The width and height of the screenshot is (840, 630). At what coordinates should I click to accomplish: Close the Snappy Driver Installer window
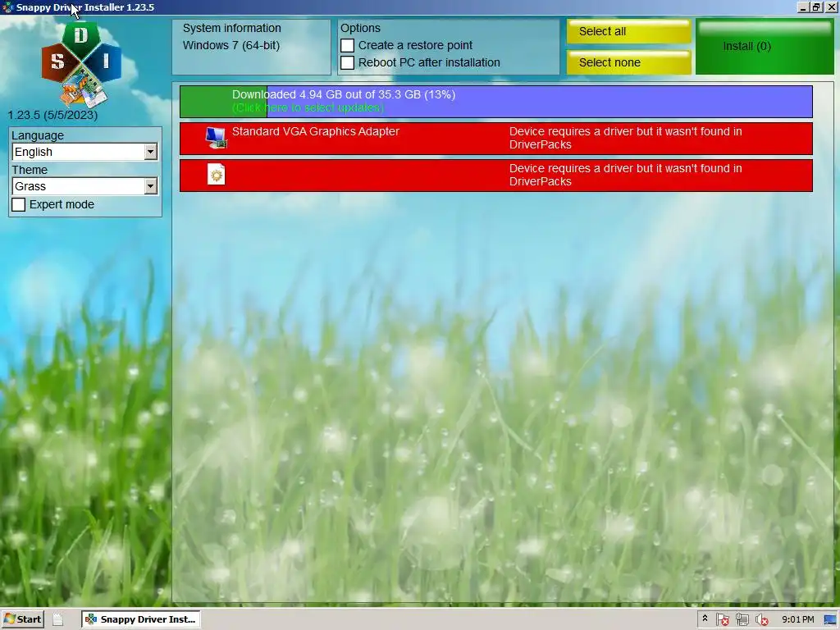click(x=830, y=7)
